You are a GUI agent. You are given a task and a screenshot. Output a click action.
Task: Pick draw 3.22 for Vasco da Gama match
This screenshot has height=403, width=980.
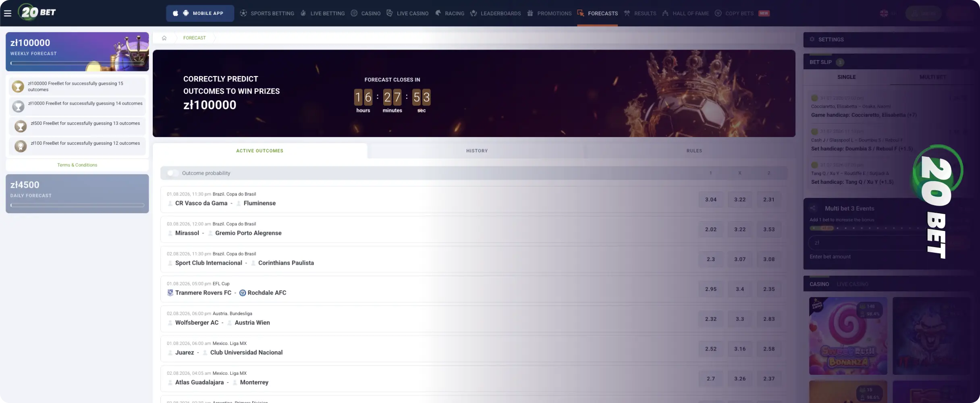(740, 199)
